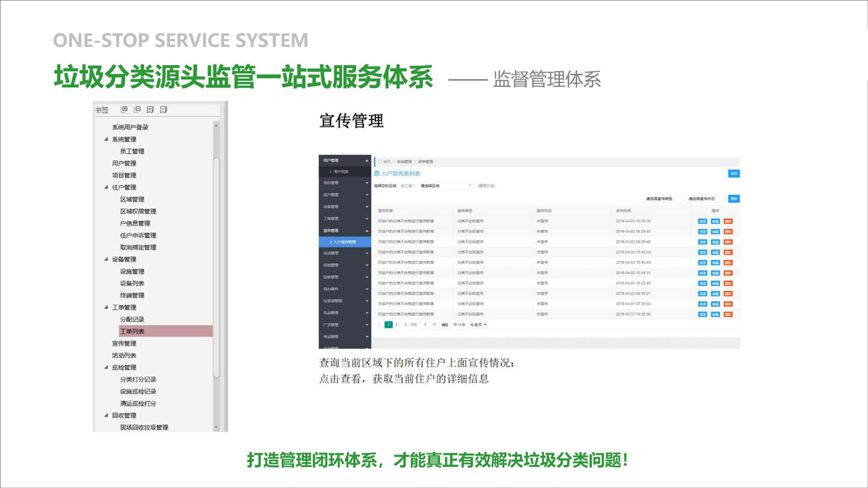Click the expand-all bookmarks icon beside 书签

click(124, 110)
